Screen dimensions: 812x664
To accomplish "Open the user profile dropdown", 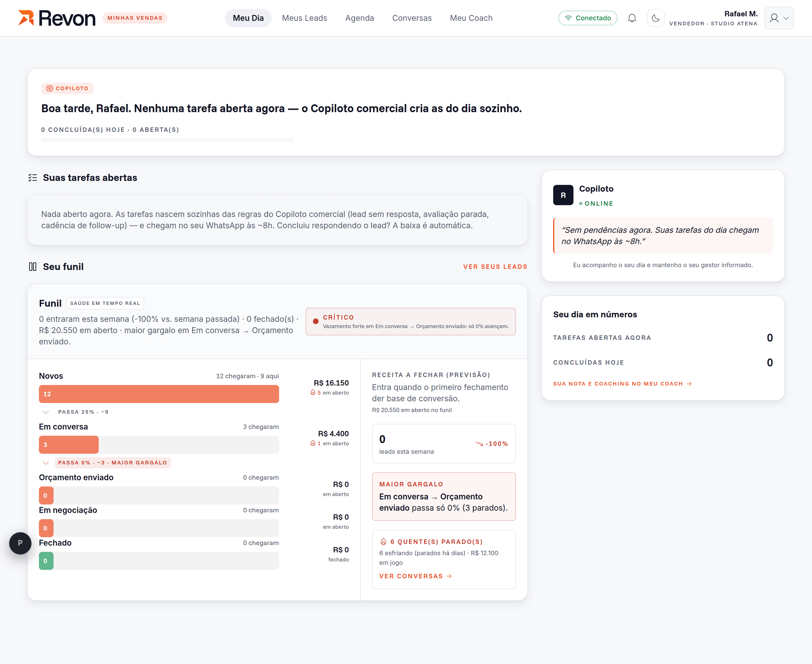I will [779, 18].
